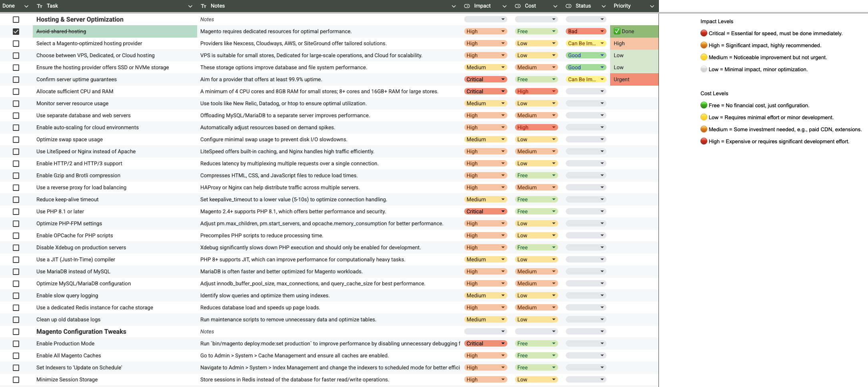This screenshot has height=387, width=868.
Task: Select the High priority cell
Action: click(634, 43)
